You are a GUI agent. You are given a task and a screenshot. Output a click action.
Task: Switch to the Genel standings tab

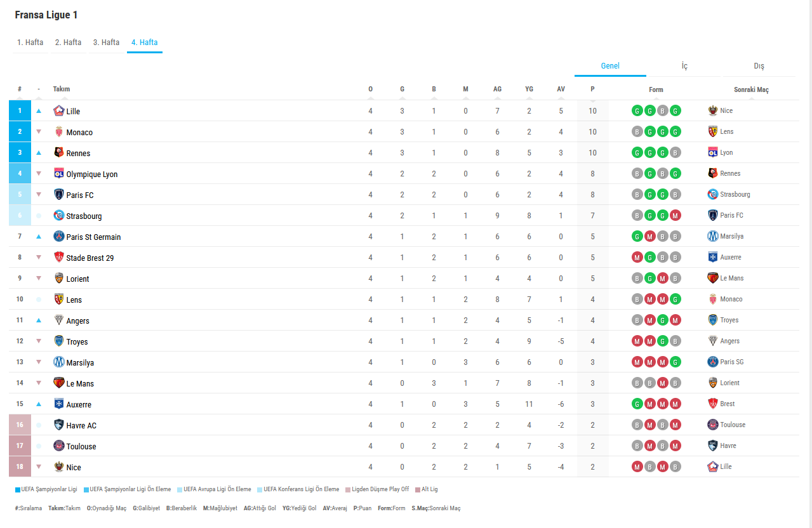pyautogui.click(x=610, y=66)
